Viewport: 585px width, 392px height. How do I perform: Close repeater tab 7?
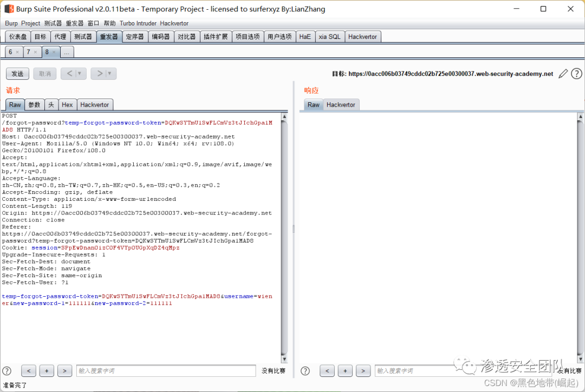35,52
